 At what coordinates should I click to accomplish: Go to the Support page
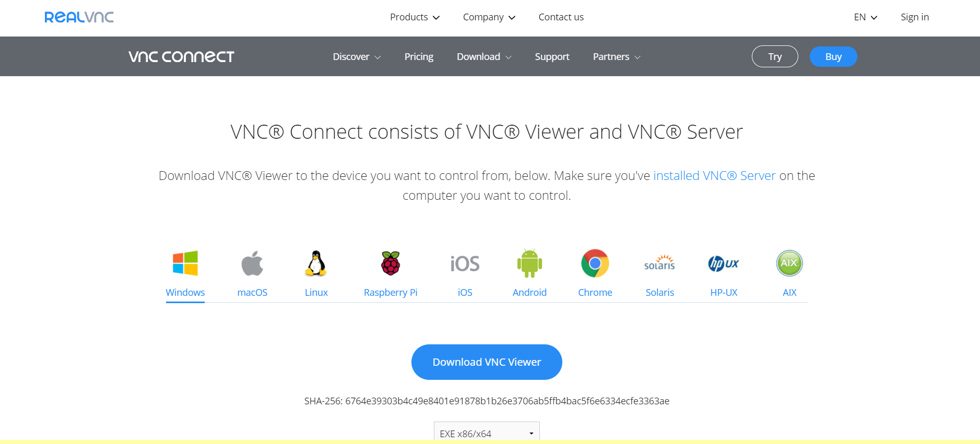(x=552, y=56)
